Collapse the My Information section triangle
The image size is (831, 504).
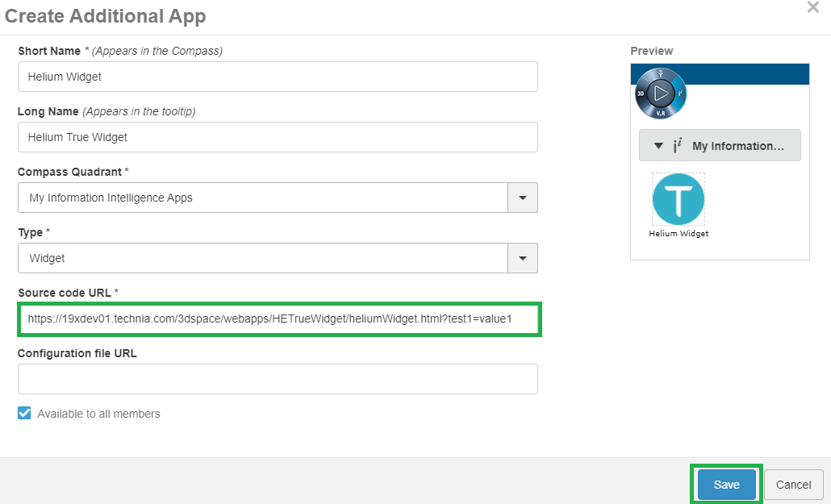coord(658,146)
